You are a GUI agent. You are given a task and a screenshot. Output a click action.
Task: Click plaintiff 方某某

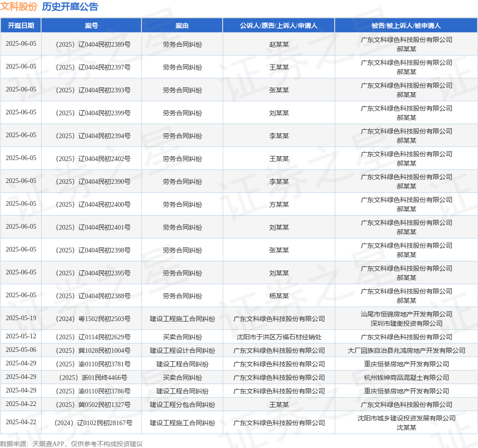[279, 204]
